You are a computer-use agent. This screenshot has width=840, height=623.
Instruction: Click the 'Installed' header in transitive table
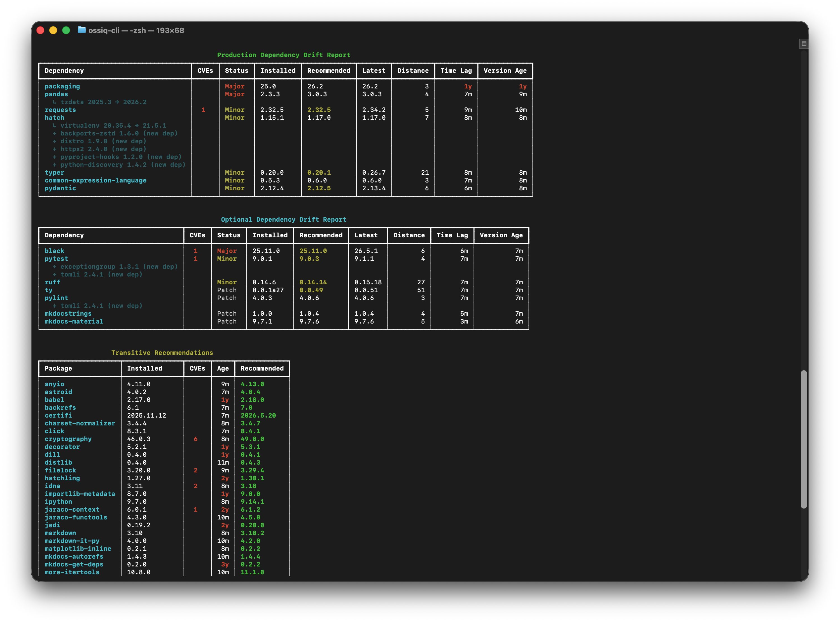(x=144, y=368)
